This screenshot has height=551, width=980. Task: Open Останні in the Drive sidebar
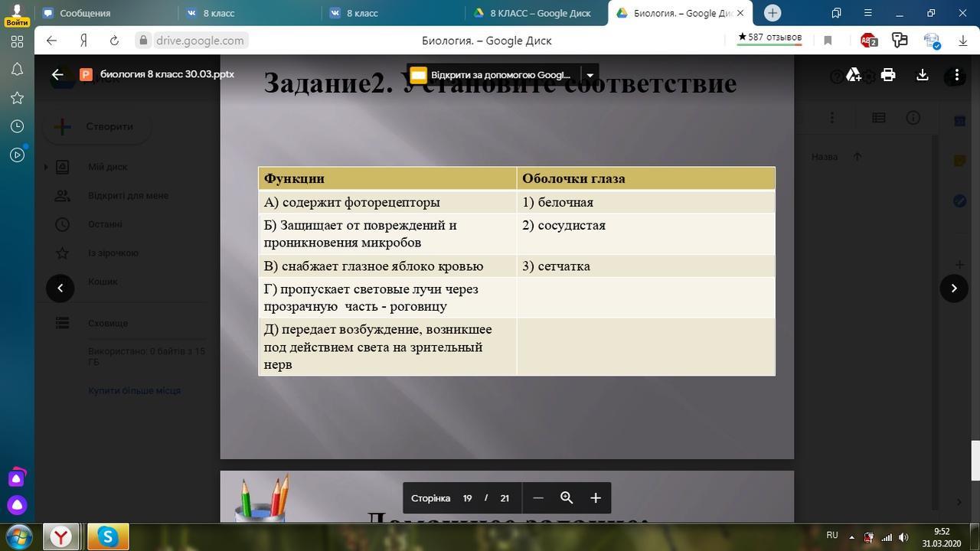(105, 224)
